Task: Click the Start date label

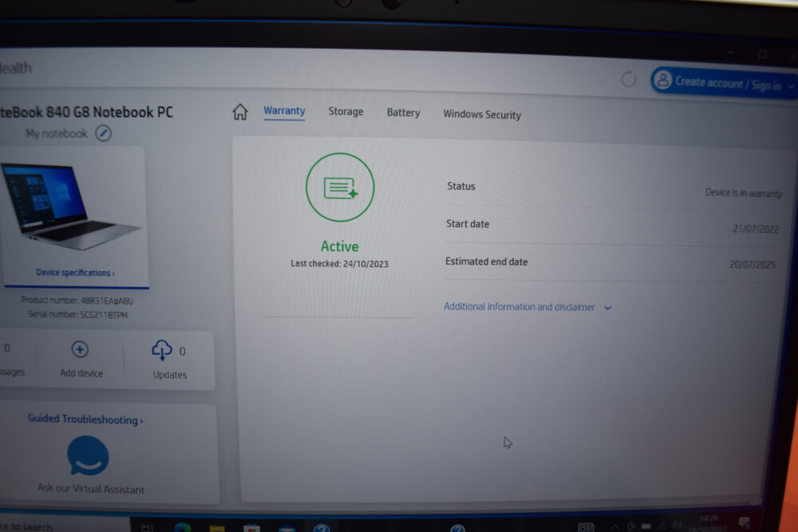Action: pos(467,224)
